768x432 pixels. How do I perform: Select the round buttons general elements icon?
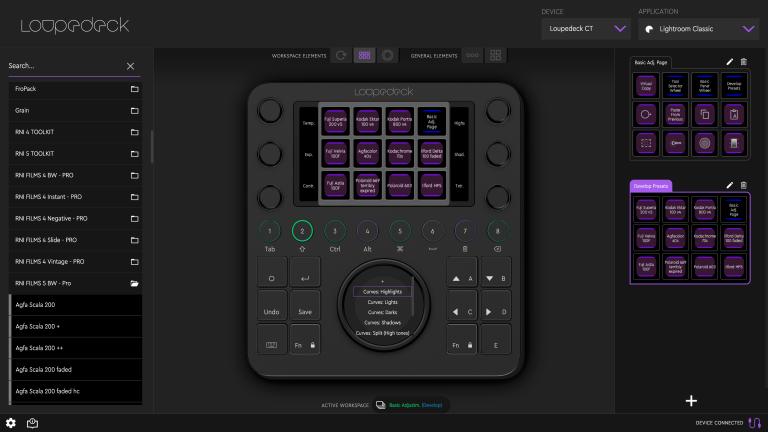coord(472,55)
